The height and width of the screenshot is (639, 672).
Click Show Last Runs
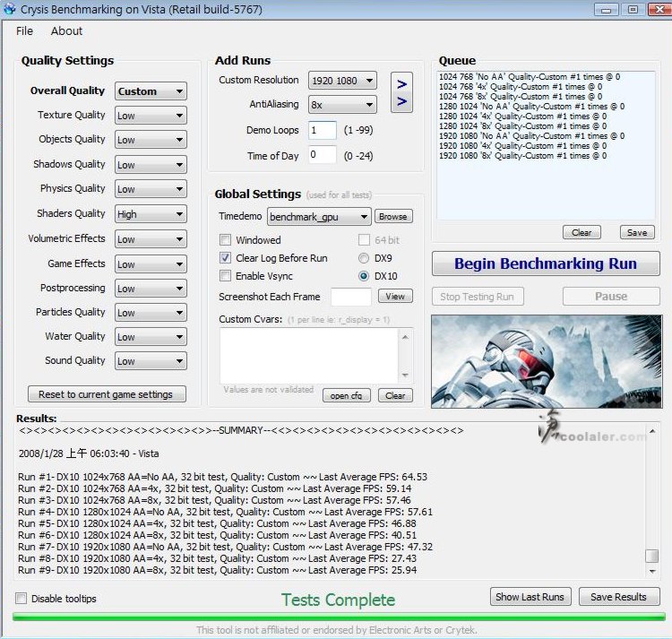click(x=530, y=597)
